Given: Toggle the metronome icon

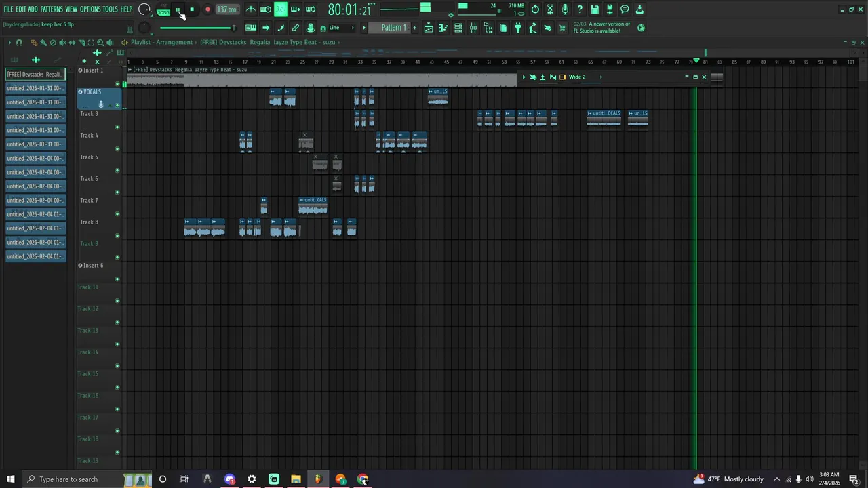Looking at the screenshot, I should [x=251, y=9].
